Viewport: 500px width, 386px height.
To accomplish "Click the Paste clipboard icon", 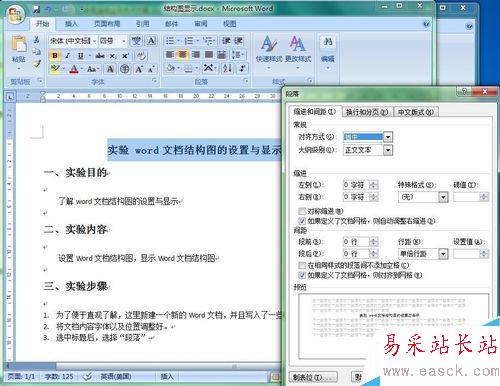I will coord(19,44).
